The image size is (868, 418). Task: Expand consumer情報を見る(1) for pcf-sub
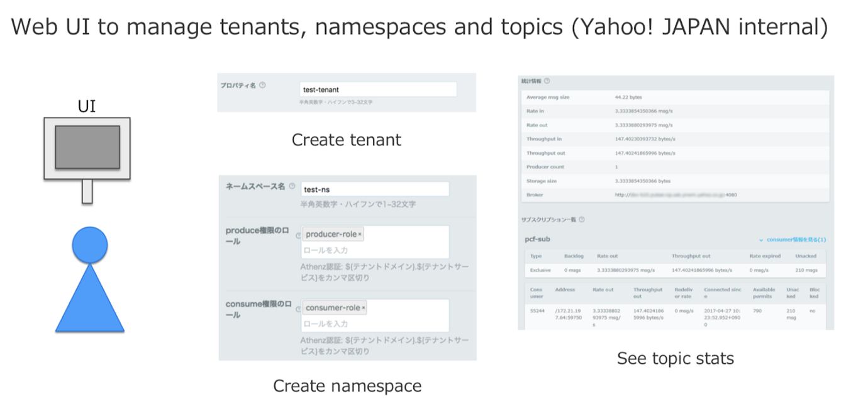coord(793,240)
